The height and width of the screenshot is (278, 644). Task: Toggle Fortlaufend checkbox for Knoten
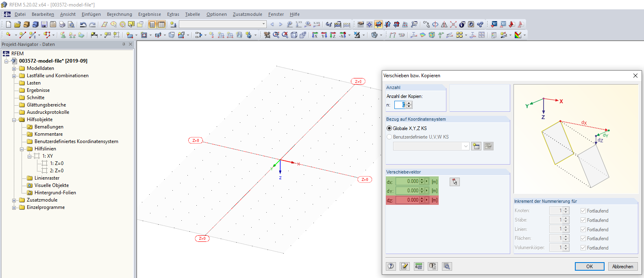(583, 211)
